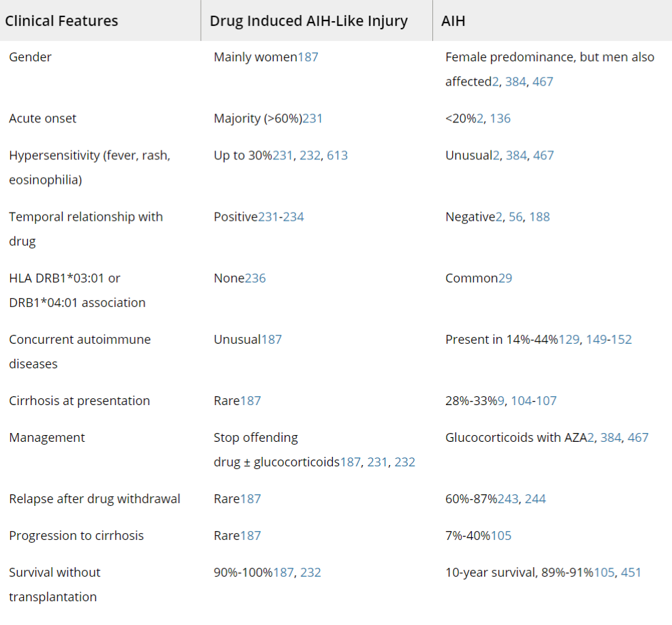Open reference 187 beside Mainly women

(308, 57)
